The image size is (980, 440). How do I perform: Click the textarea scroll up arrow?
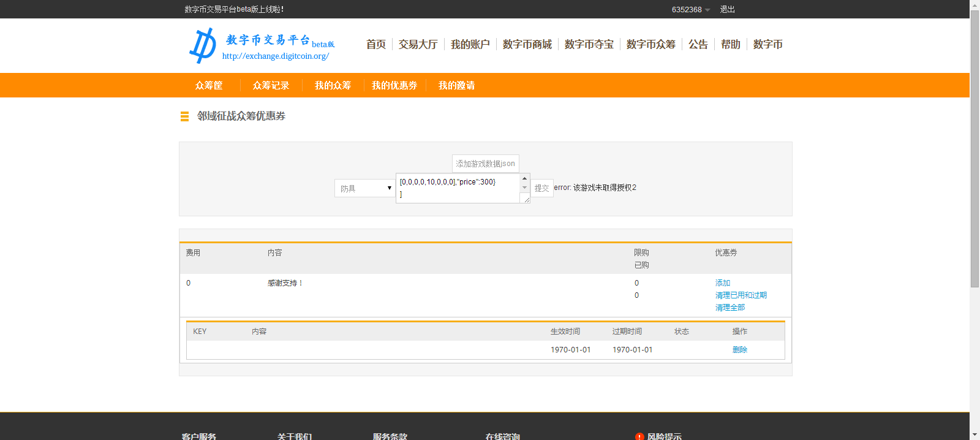524,178
